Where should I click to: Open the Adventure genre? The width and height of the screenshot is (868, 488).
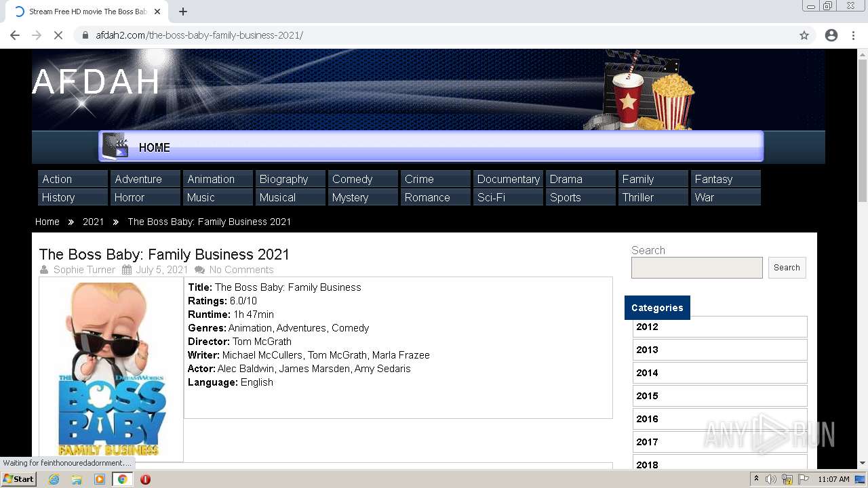click(x=145, y=179)
